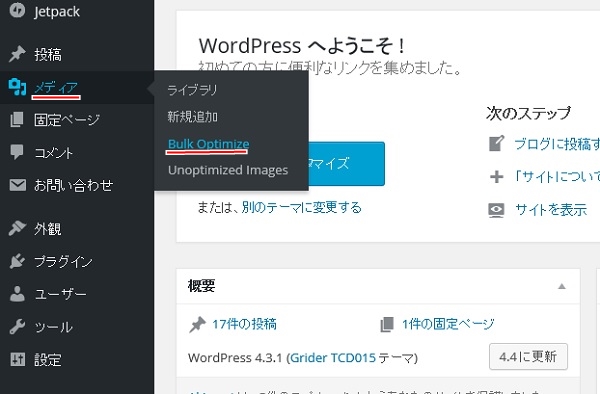The height and width of the screenshot is (394, 600).
Task: Open the 17件の投稿 link
Action: click(244, 324)
